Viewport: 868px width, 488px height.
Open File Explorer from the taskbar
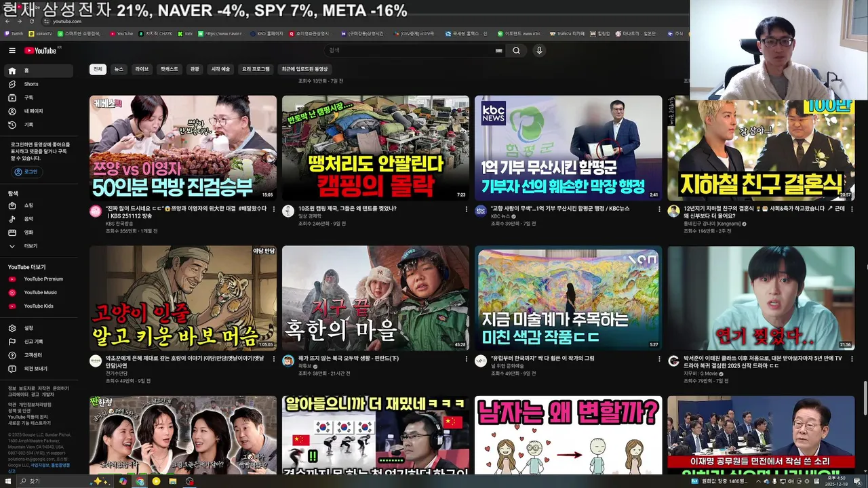point(173,481)
